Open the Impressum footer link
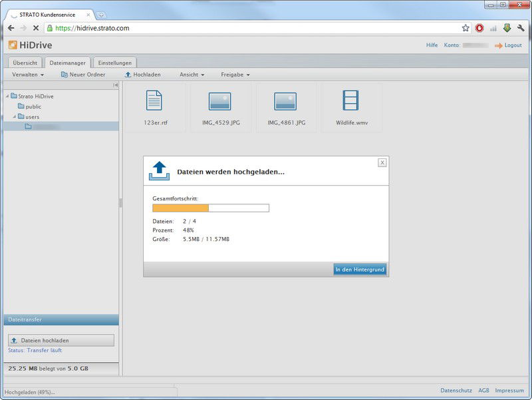The width and height of the screenshot is (532, 400). [x=509, y=391]
